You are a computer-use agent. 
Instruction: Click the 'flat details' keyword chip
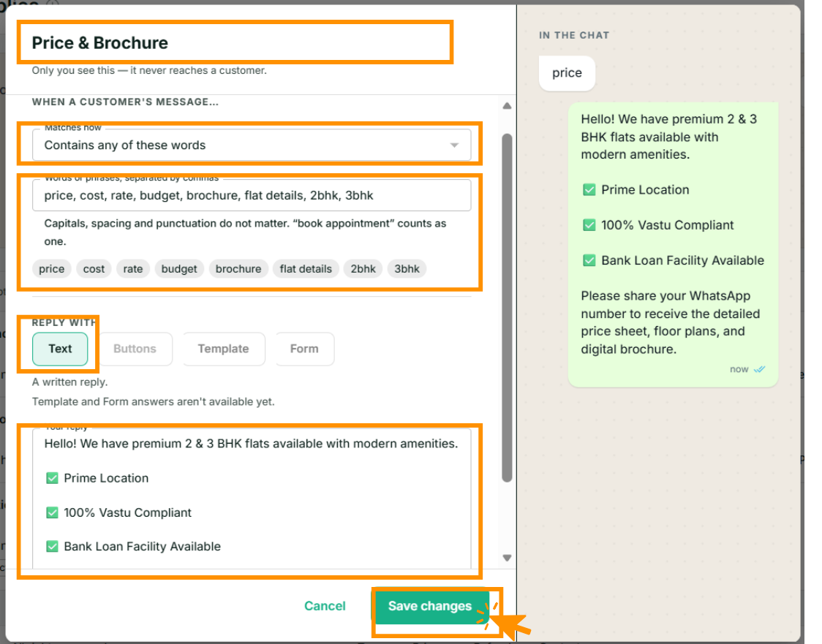tap(306, 269)
